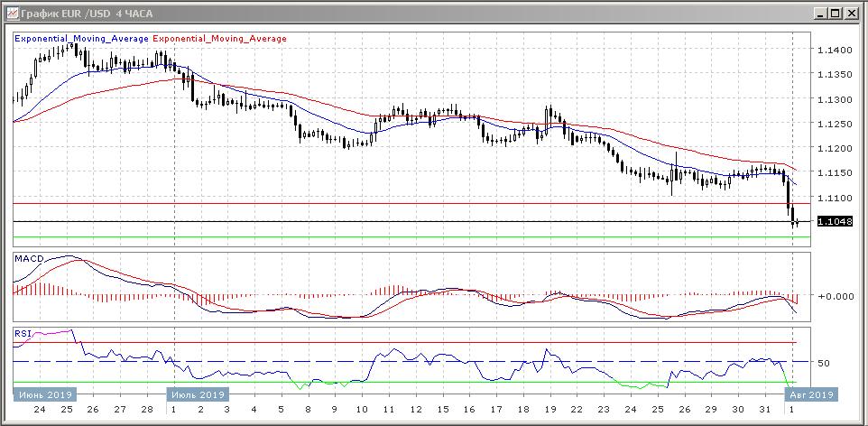
Task: Click the Июнь 2019 month marker
Action: [x=44, y=394]
